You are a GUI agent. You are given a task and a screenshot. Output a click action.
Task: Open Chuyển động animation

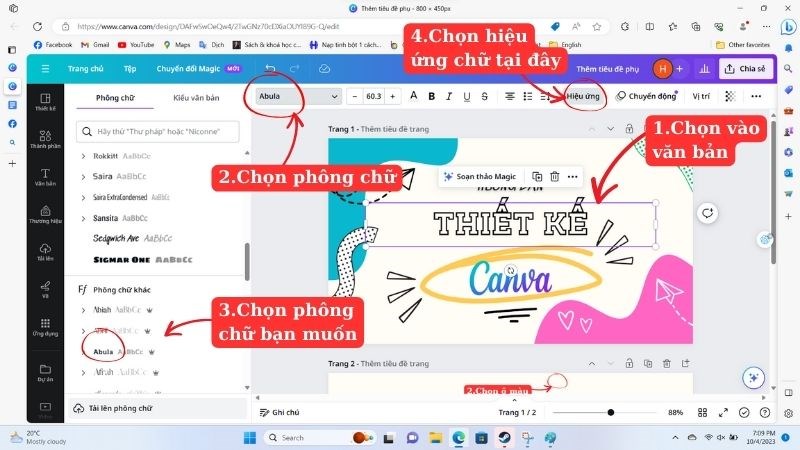[x=647, y=96]
